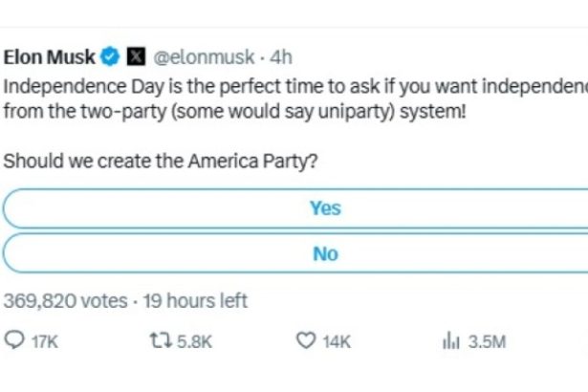
Task: Click the 19 hours left text
Action: (195, 301)
